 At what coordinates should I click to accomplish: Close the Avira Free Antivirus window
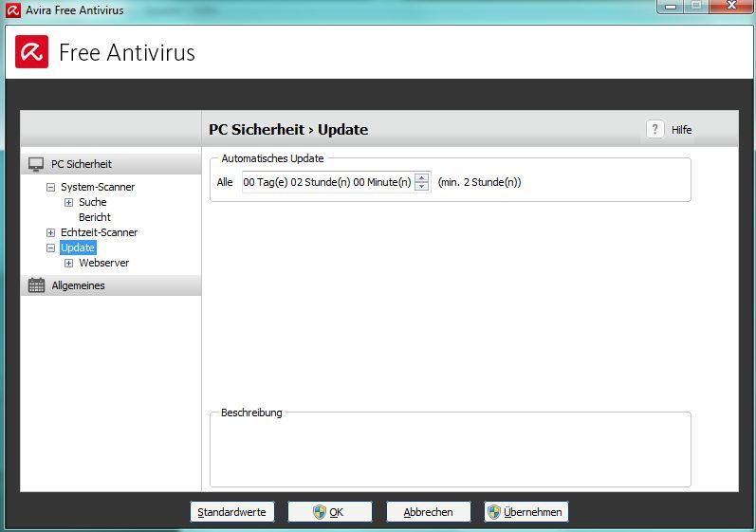[731, 7]
